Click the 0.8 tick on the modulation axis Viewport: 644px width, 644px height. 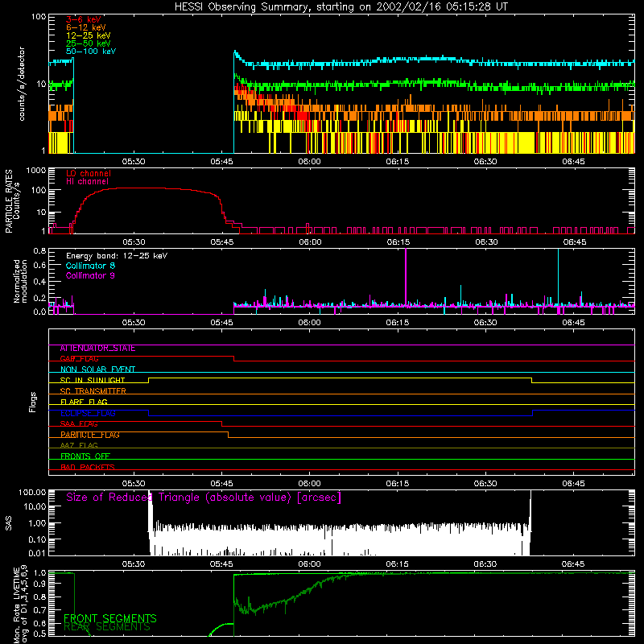click(x=39, y=250)
